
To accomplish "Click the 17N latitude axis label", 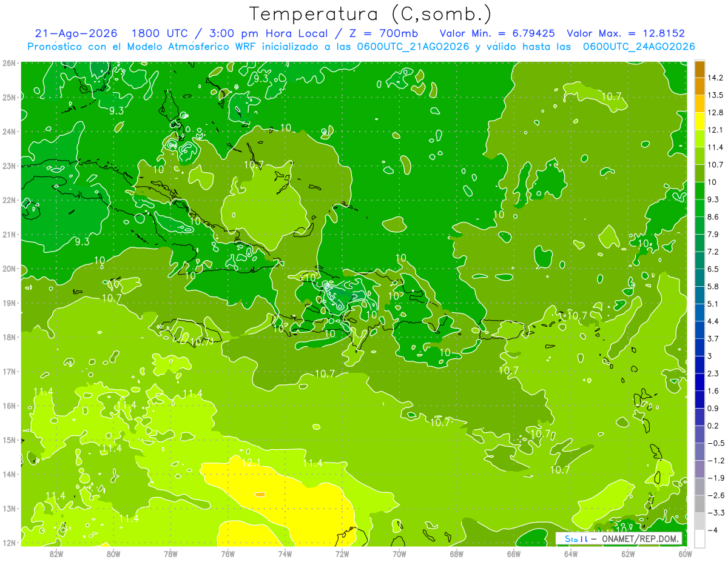I will click(9, 372).
